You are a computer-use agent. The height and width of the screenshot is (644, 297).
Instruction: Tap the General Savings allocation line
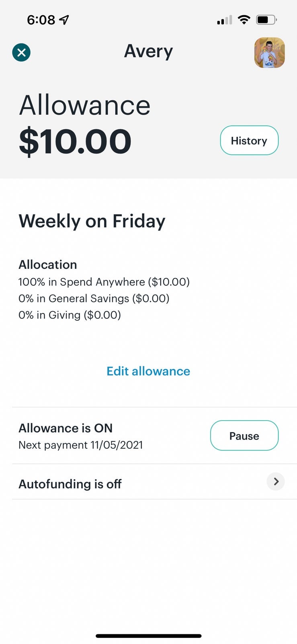click(94, 298)
